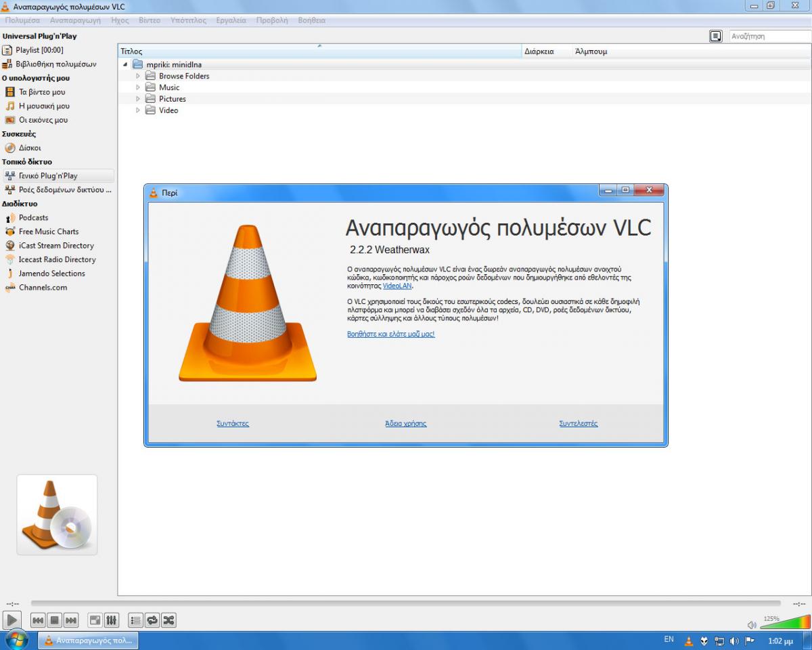Expand the Video folder node arrow
Screen dimensions: 812x650
[138, 110]
